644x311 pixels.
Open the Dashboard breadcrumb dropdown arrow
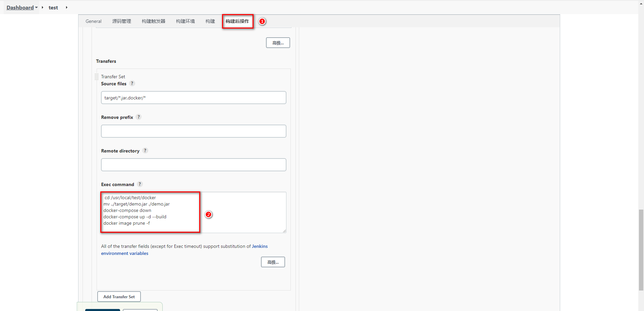point(36,7)
